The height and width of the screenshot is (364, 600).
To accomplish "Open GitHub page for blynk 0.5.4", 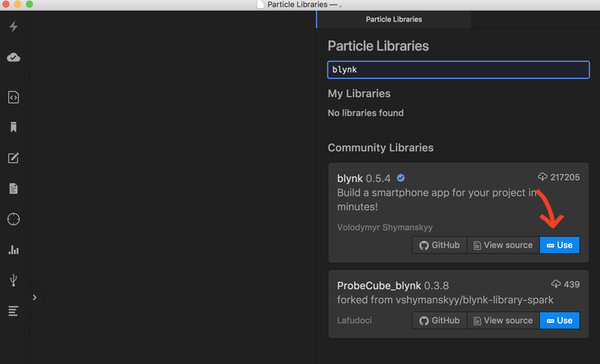I will (x=439, y=245).
